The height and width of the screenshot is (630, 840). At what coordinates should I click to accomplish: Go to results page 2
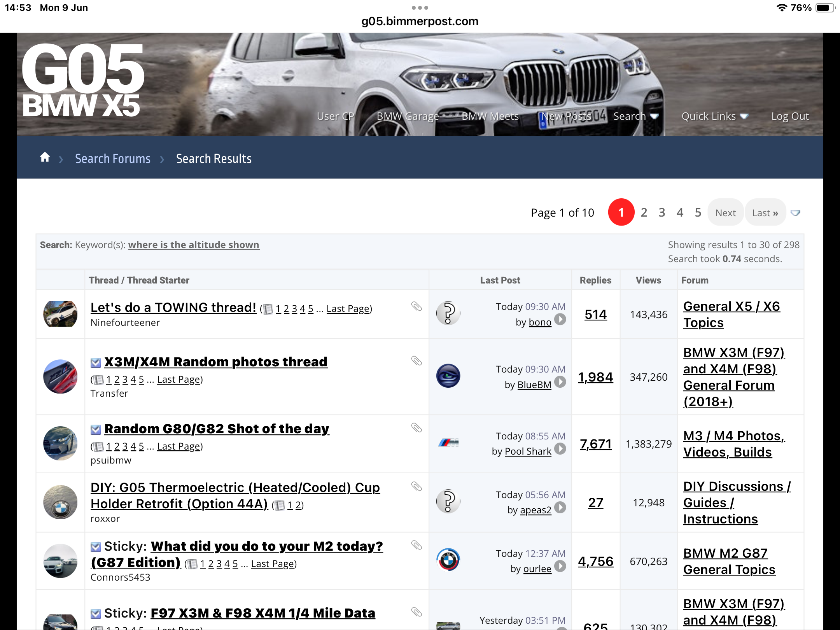point(644,212)
